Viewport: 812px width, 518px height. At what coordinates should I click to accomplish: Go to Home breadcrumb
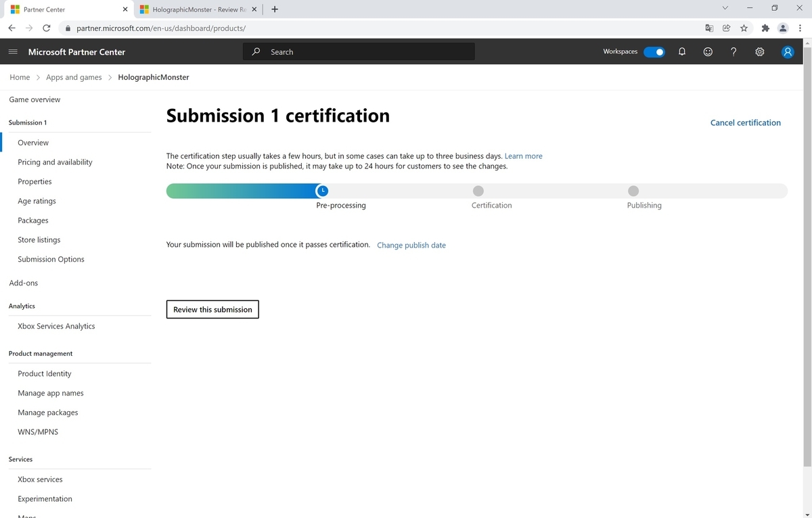pos(20,77)
